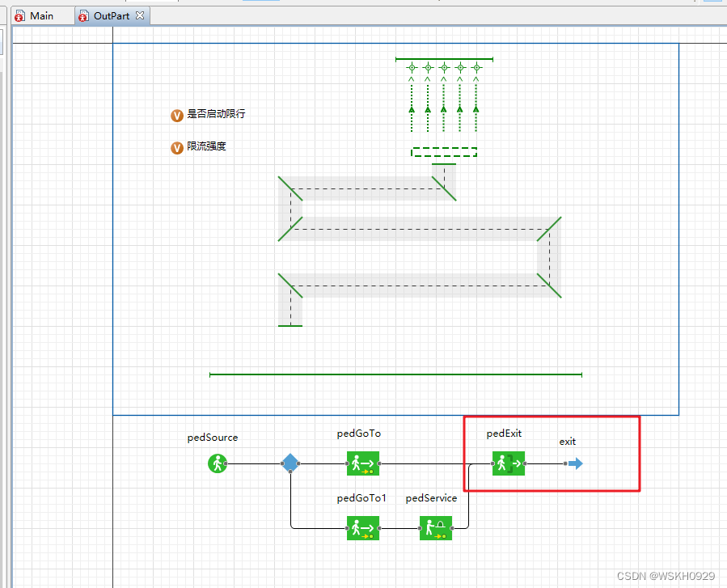Select the pedGoTo1 block icon

363,528
